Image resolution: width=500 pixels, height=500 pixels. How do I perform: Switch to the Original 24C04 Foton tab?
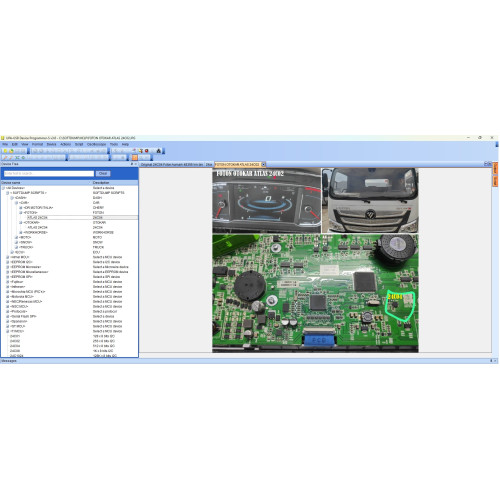(172, 165)
